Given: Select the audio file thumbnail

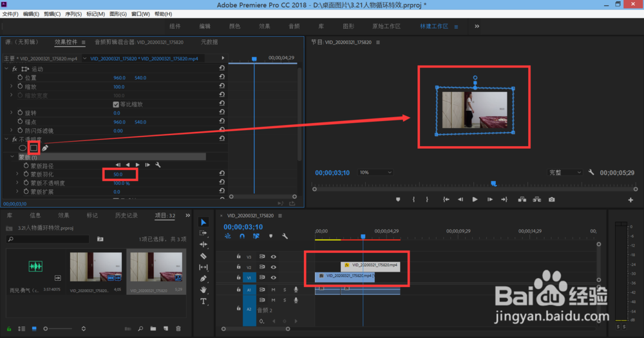Looking at the screenshot, I should pos(35,266).
